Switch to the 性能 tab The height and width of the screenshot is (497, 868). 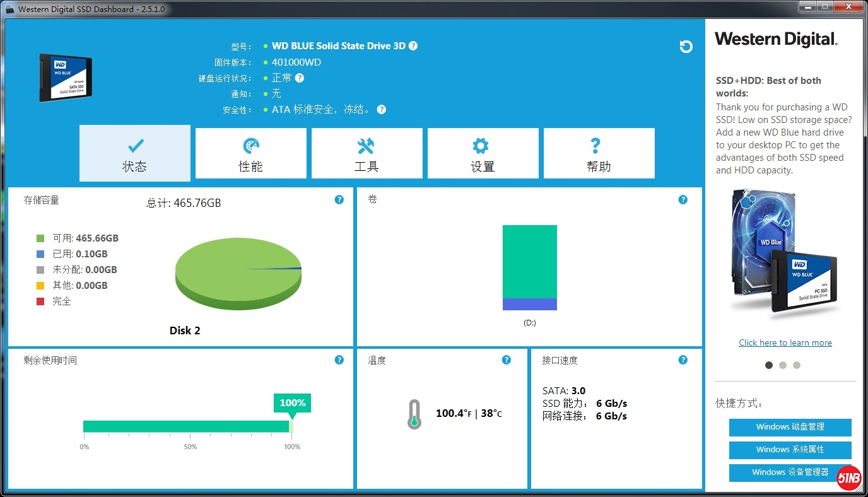(250, 154)
